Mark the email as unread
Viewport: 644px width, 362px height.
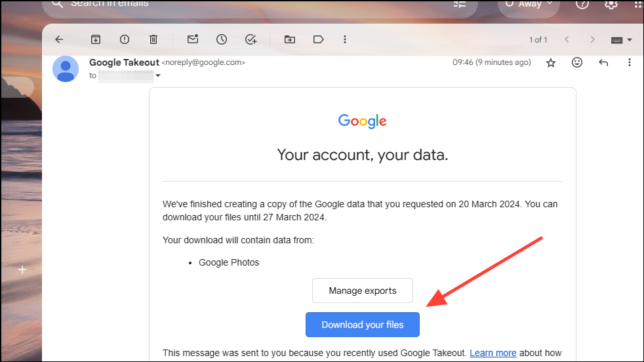[x=193, y=39]
